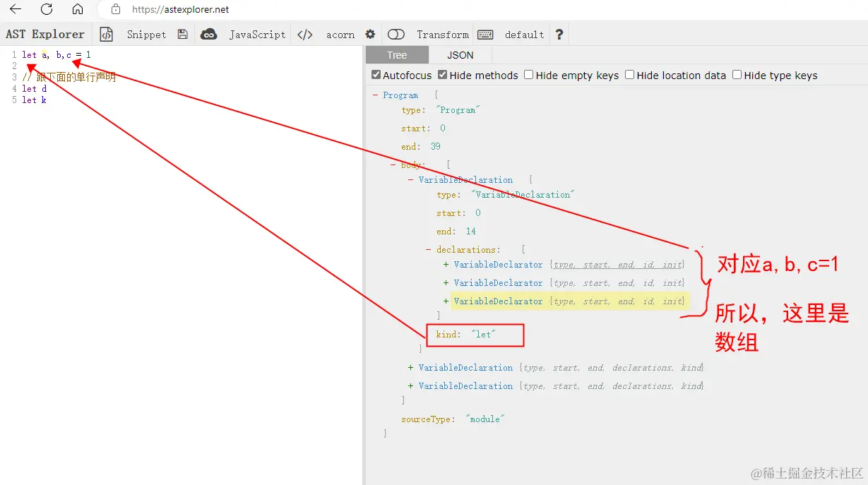Click the Snippet code file icon
This screenshot has width=868, height=485.
tap(107, 34)
